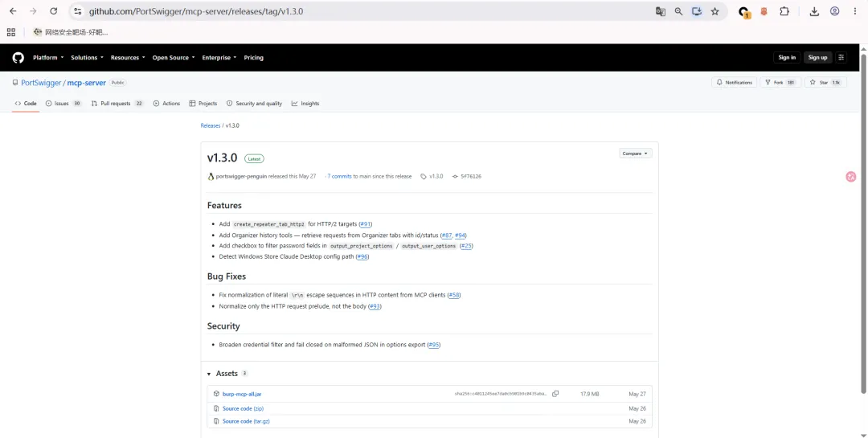
Task: Expand the Platform menu
Action: coord(48,58)
